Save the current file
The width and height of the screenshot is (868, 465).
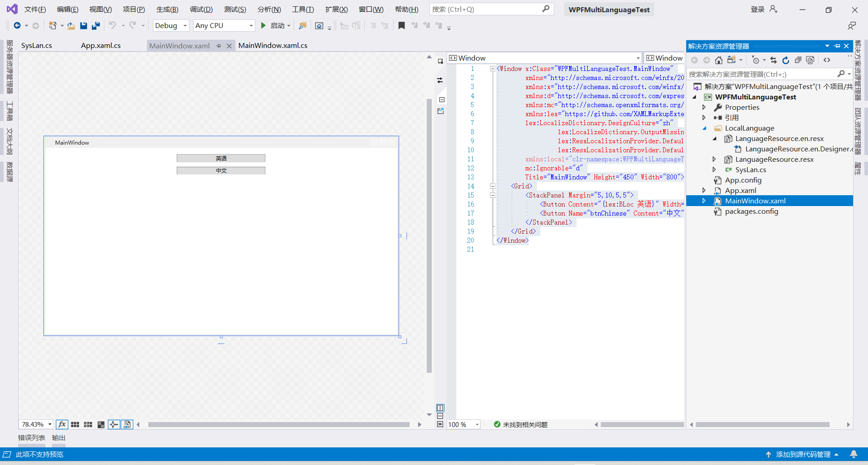(x=84, y=26)
